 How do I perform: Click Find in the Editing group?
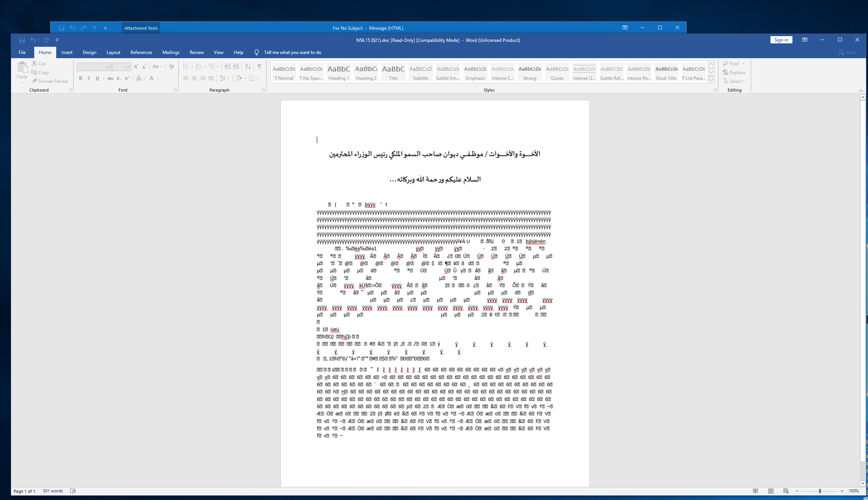click(x=734, y=64)
